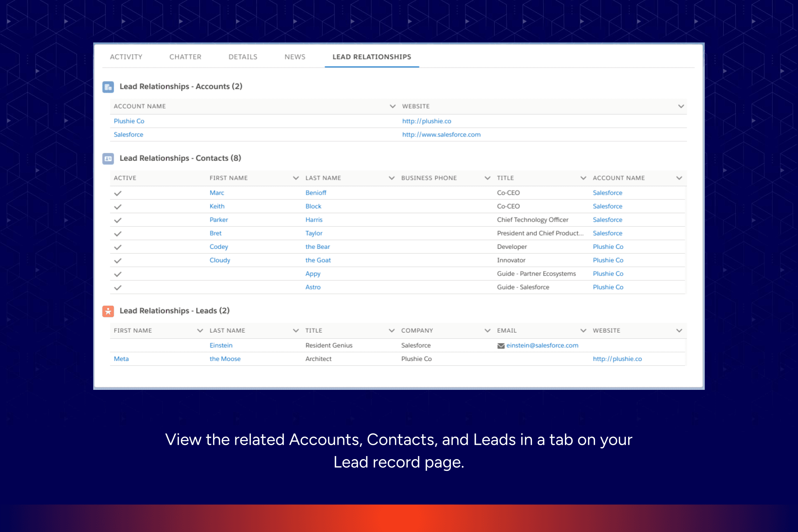798x532 pixels.
Task: Click the email envelope icon beside einstein@salesforce.com
Action: click(x=501, y=346)
